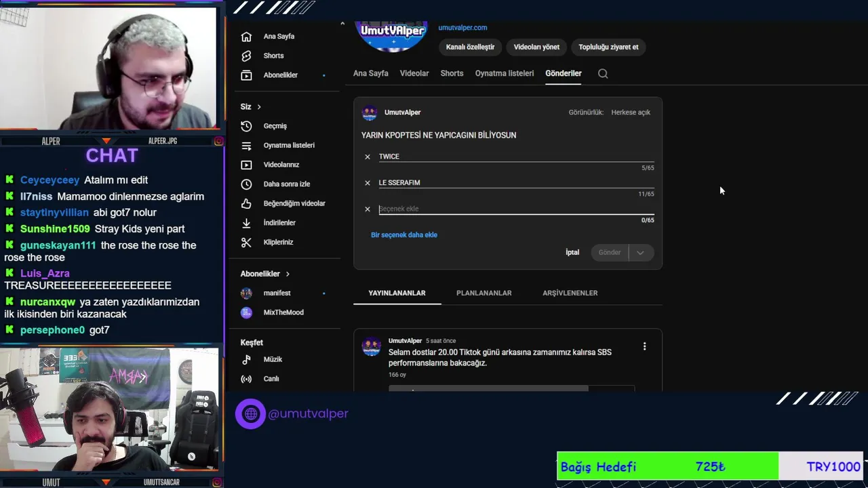
Task: Remove the TWICE poll option
Action: coord(368,157)
